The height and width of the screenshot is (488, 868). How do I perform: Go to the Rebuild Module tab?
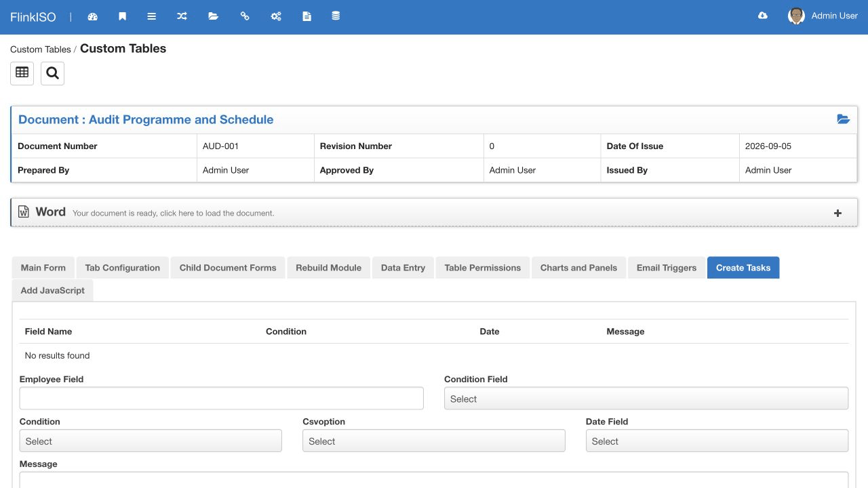coord(329,268)
